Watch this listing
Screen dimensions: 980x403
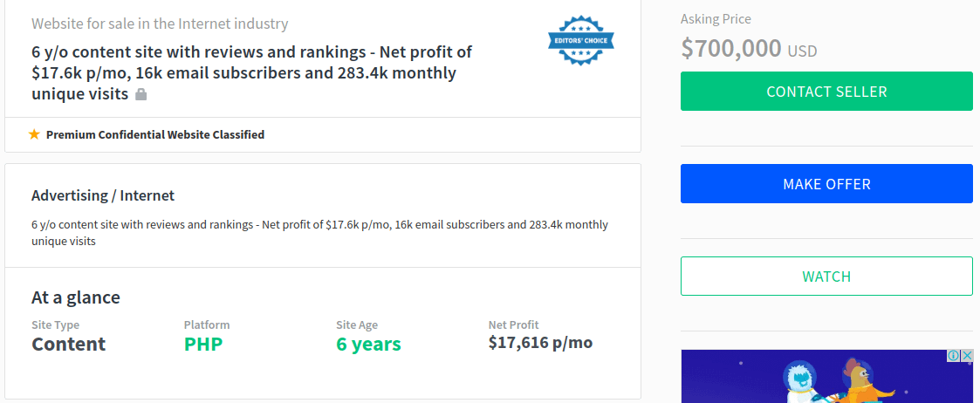coord(826,277)
